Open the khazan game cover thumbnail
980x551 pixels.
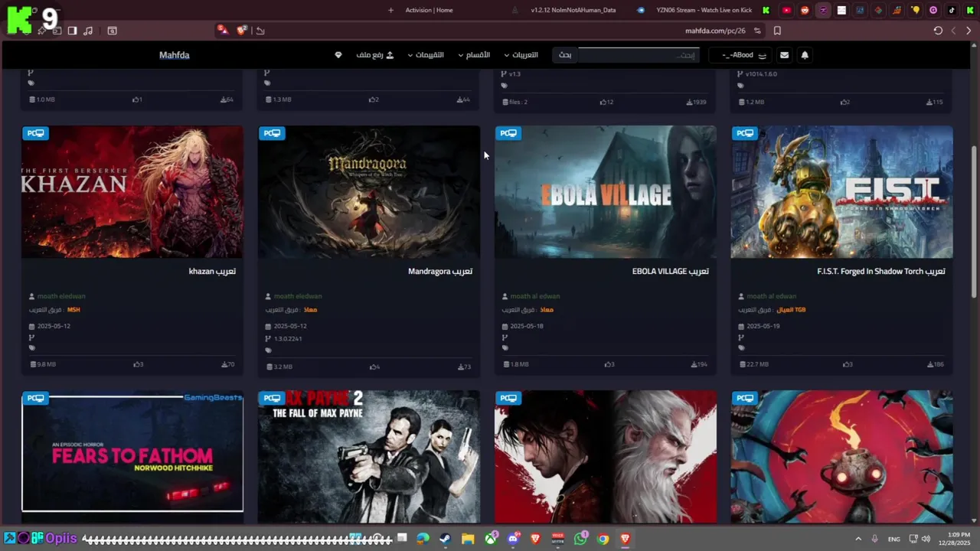tap(132, 192)
